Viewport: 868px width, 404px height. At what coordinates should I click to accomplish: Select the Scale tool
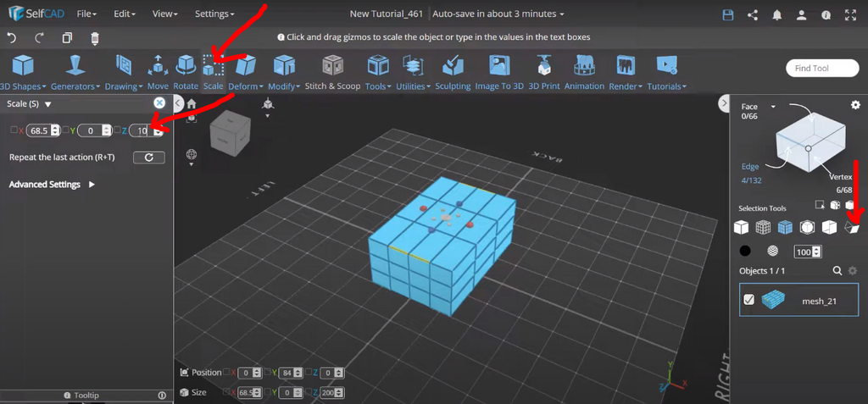coord(213,72)
